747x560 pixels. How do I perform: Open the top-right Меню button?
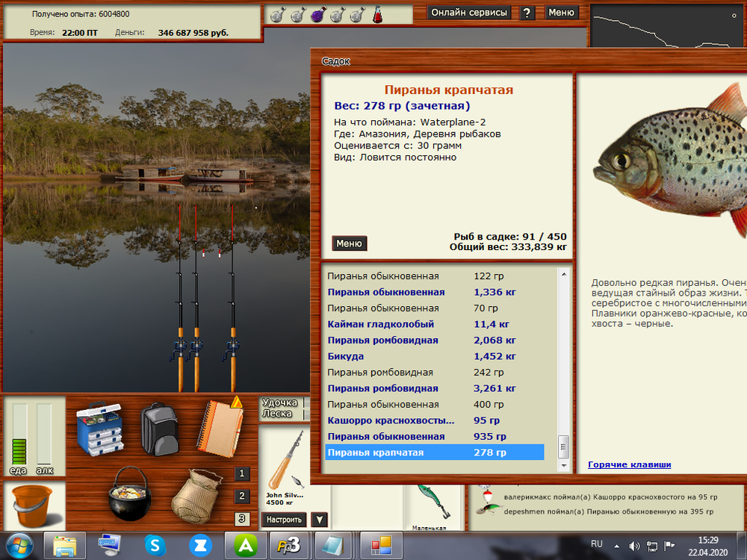coord(561,13)
